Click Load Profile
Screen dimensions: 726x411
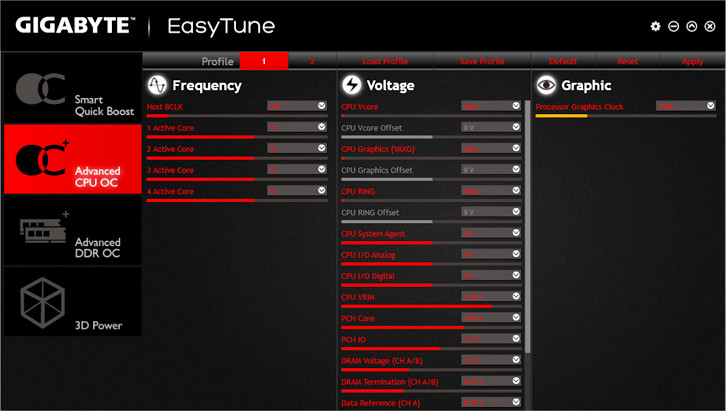[385, 61]
